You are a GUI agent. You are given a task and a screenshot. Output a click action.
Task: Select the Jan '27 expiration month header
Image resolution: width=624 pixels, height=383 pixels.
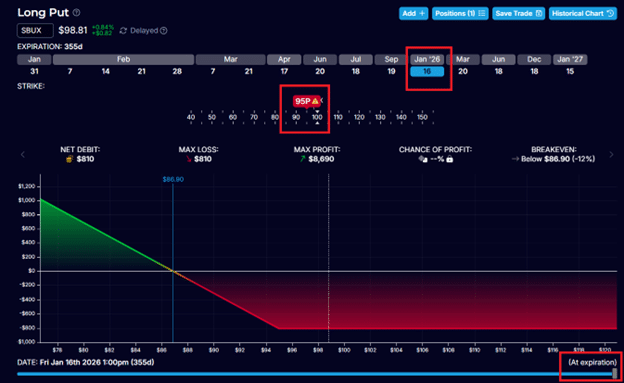[x=570, y=60]
